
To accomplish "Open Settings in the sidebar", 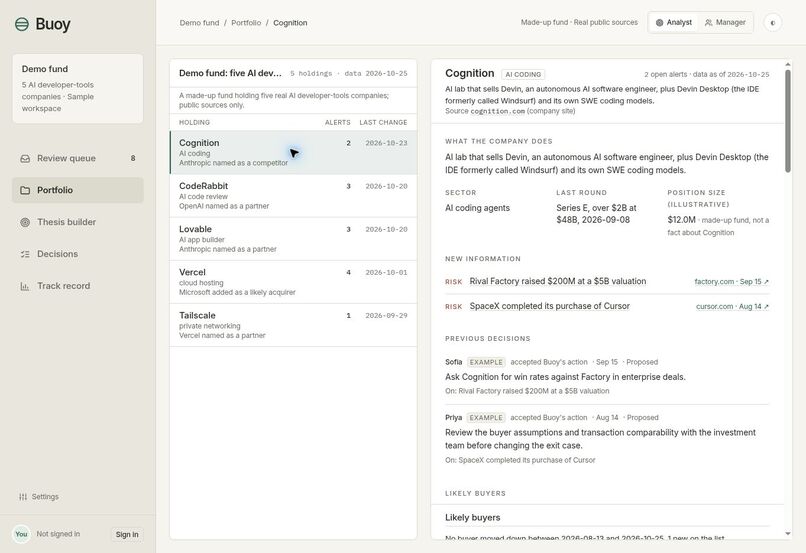I will coord(39,496).
